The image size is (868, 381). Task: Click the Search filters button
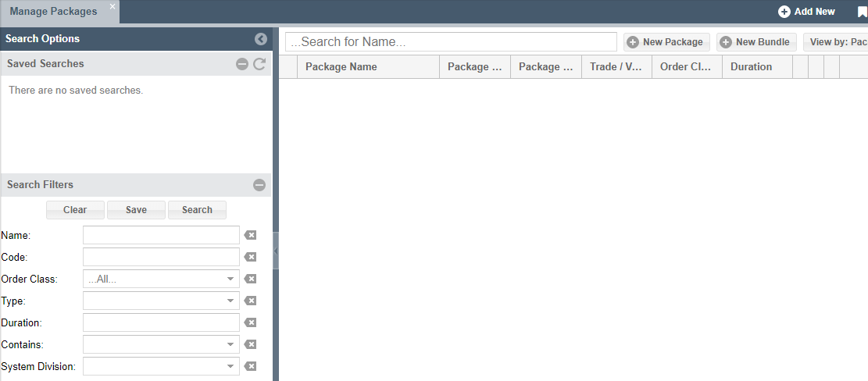coord(197,210)
